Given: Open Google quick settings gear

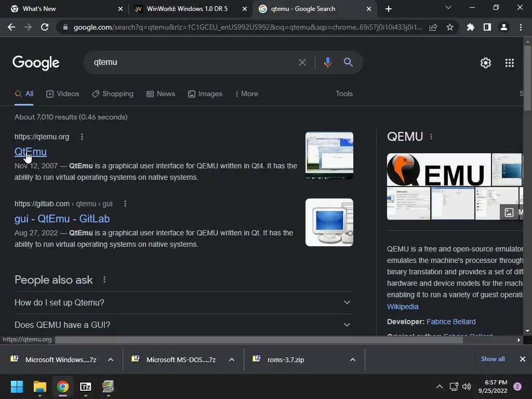Looking at the screenshot, I should (x=486, y=63).
